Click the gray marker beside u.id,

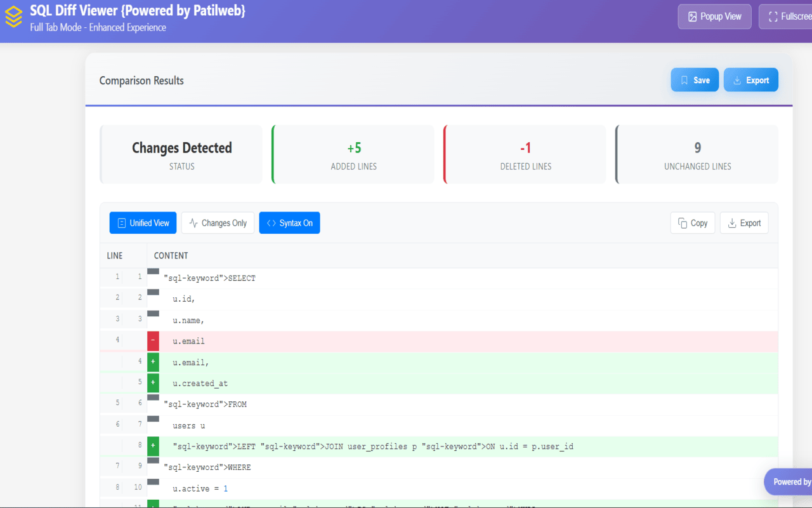click(x=153, y=292)
